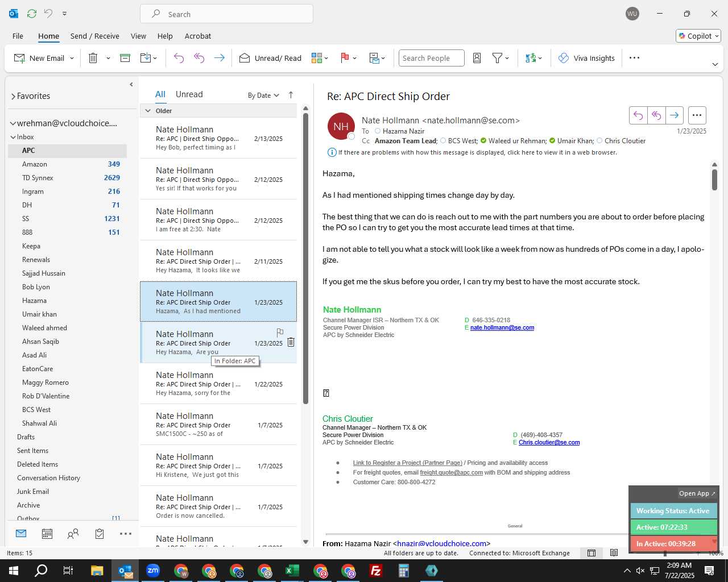
Task: Click the Filter Email funnel icon
Action: tap(497, 58)
